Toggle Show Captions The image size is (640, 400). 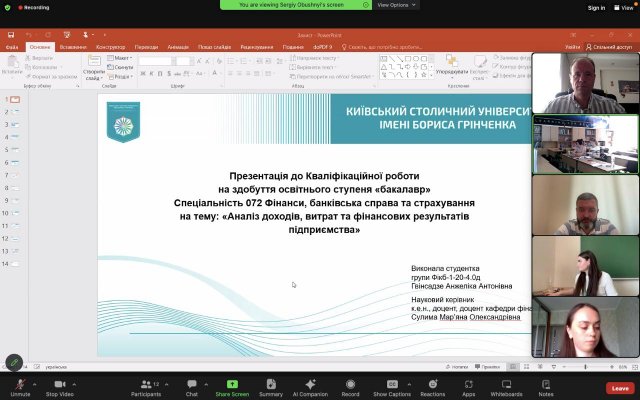pos(391,384)
